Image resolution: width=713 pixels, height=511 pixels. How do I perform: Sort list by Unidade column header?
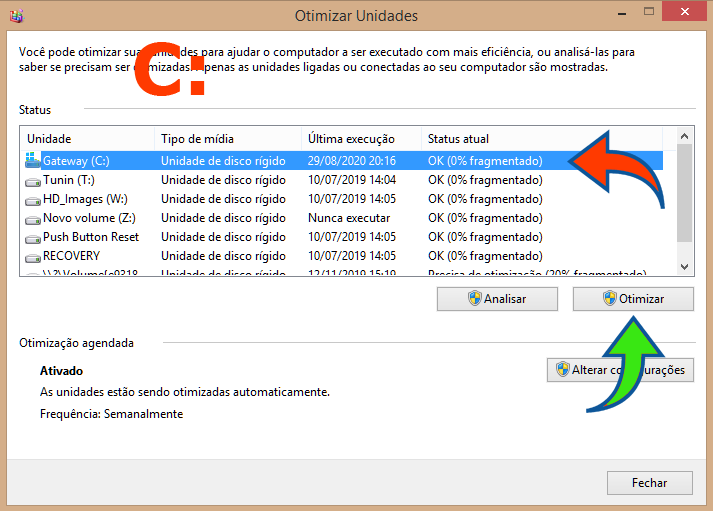pos(88,138)
